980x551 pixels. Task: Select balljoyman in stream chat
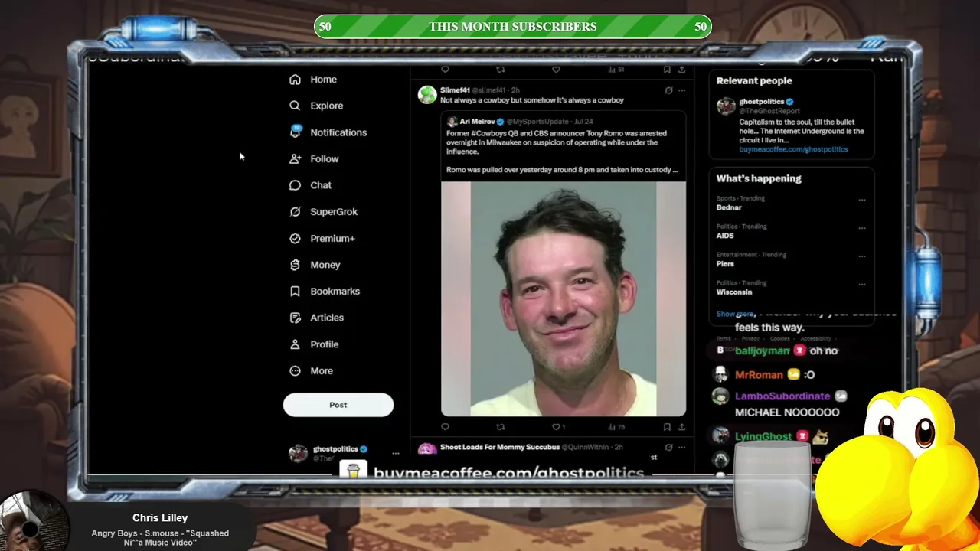click(x=762, y=350)
